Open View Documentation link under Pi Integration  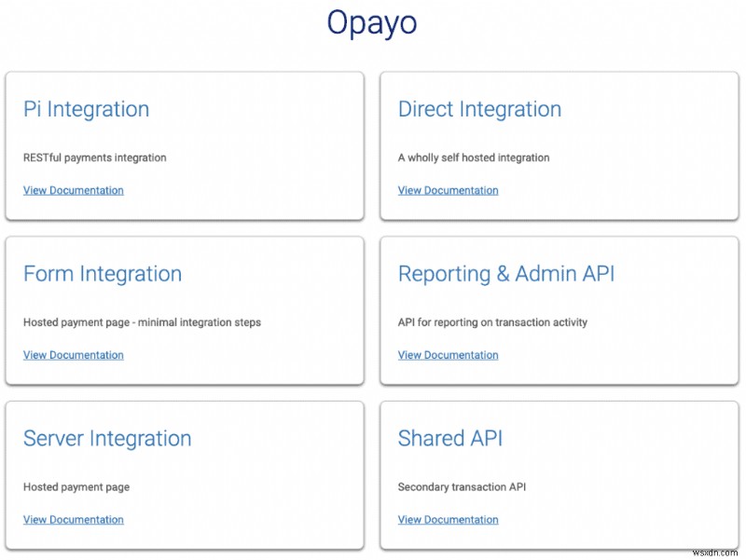74,190
